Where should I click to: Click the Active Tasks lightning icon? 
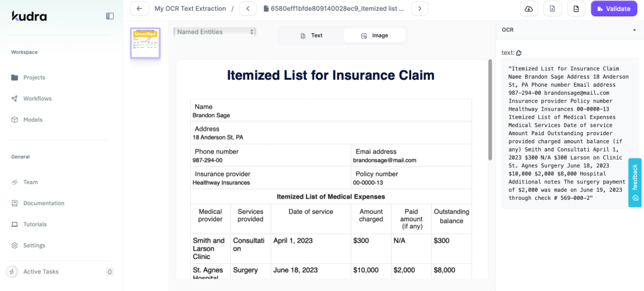pos(12,272)
